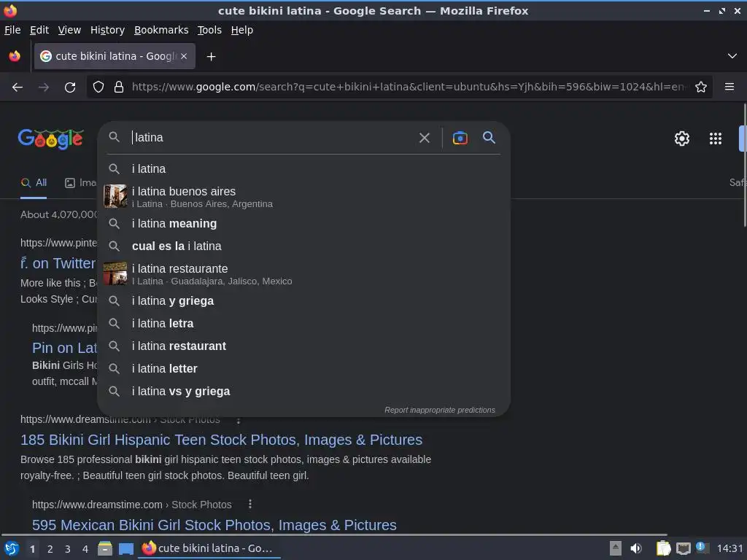The height and width of the screenshot is (560, 747).
Task: Switch to workspace 3 in the taskbar
Action: 68,549
